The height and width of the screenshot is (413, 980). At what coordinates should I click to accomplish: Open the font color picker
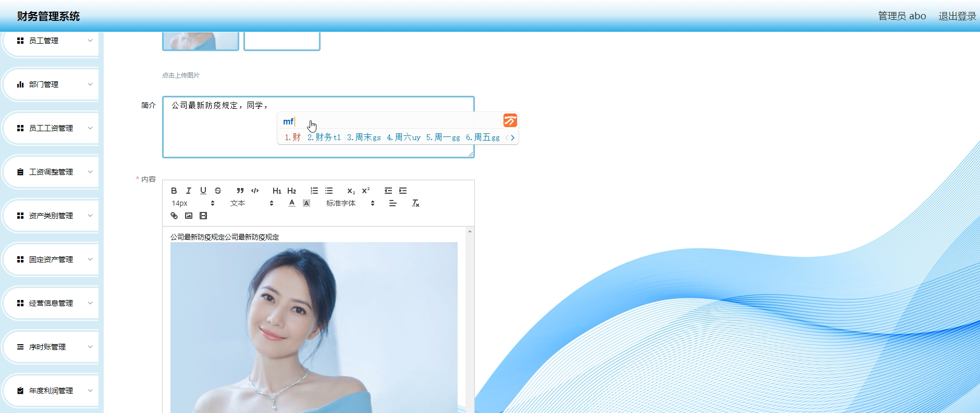point(292,203)
